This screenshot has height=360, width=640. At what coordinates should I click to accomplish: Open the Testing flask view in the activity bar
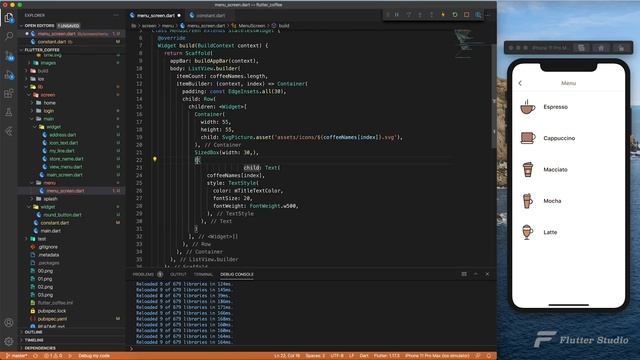click(9, 112)
